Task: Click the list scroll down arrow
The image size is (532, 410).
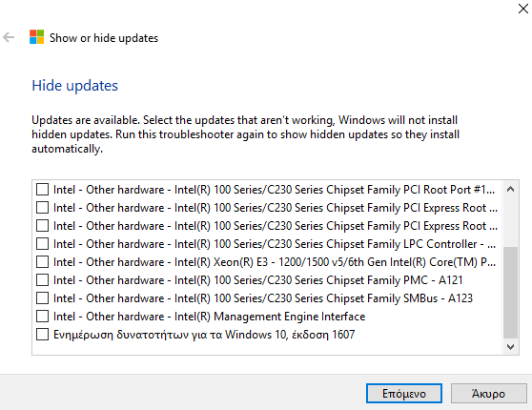Action: [510, 346]
